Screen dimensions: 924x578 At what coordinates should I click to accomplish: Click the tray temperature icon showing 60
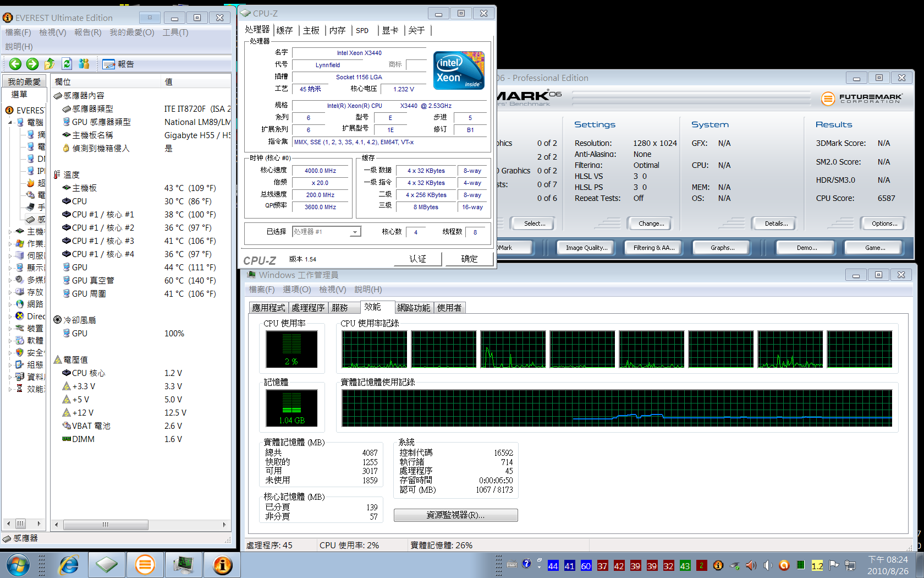[586, 566]
